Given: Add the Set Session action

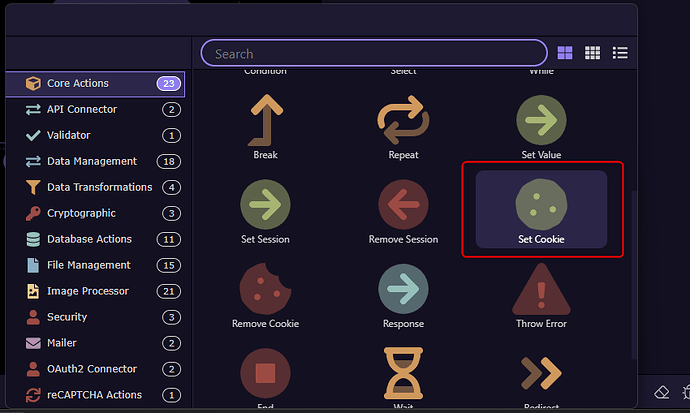Looking at the screenshot, I should point(265,206).
